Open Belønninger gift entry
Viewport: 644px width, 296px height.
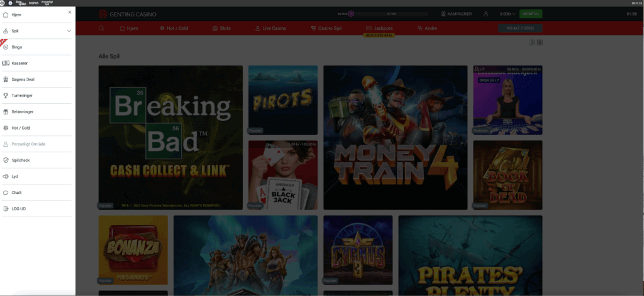pyautogui.click(x=36, y=112)
